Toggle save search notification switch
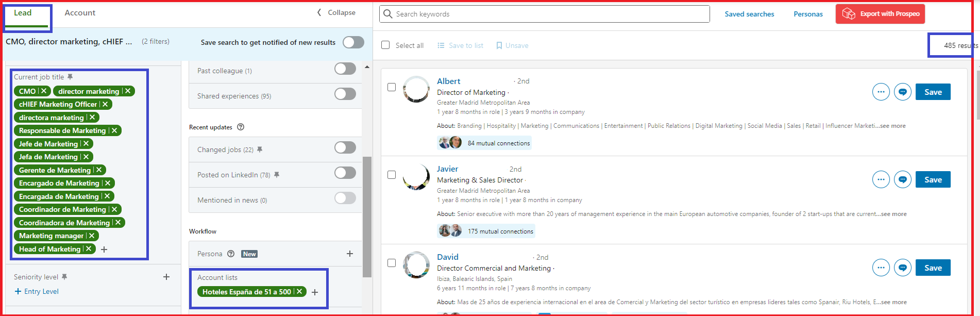Viewport: 980px width, 316px height. click(x=353, y=42)
